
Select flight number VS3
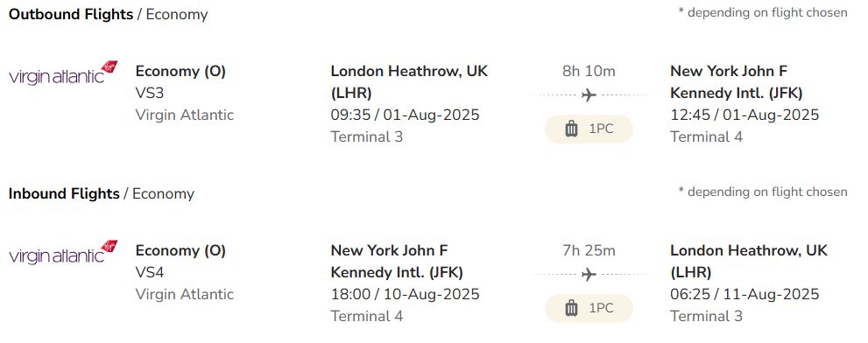[x=150, y=93]
